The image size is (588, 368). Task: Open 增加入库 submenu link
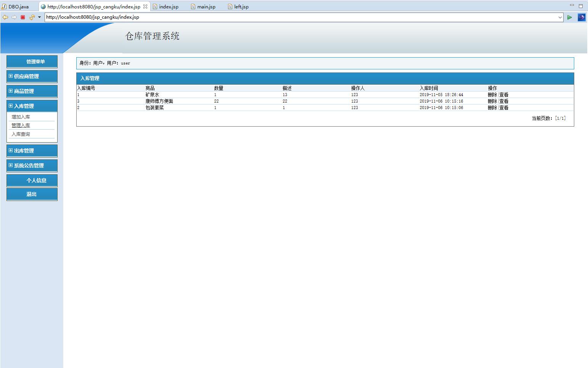tap(21, 117)
